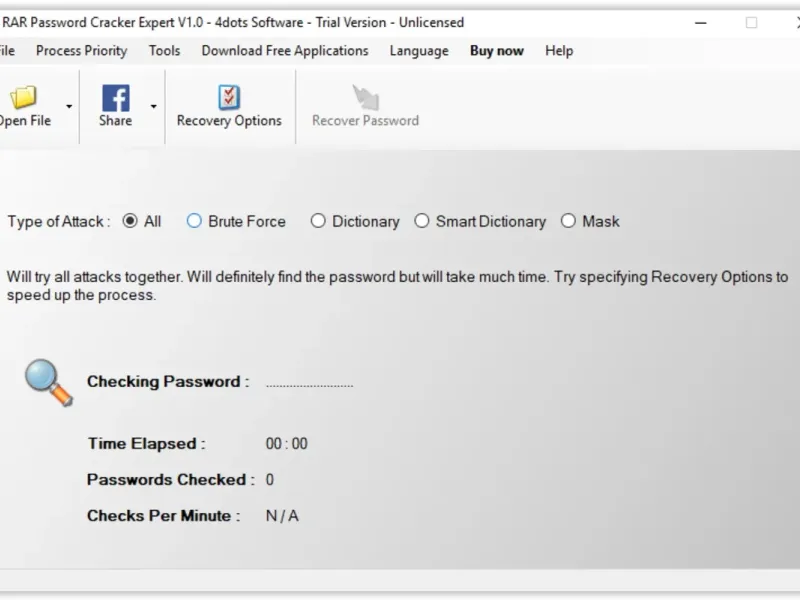800x600 pixels.
Task: Open the Language menu
Action: pos(419,51)
